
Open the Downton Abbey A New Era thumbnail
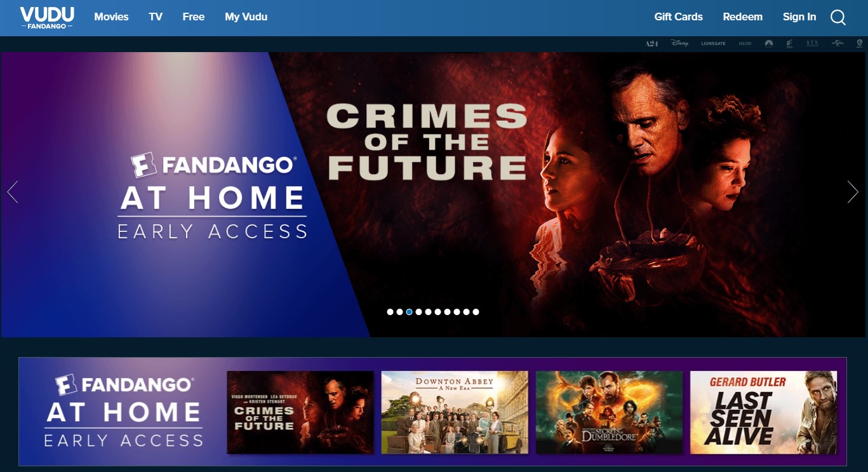455,412
